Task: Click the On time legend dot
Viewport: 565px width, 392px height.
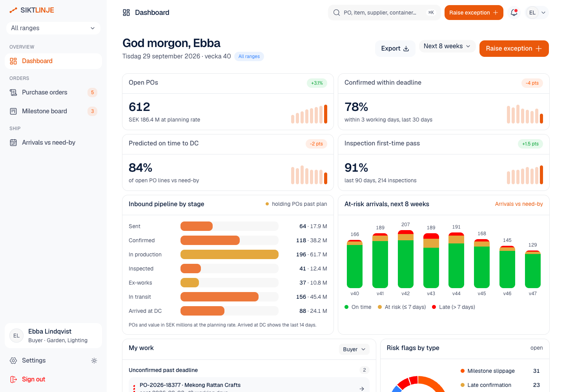Action: point(346,307)
